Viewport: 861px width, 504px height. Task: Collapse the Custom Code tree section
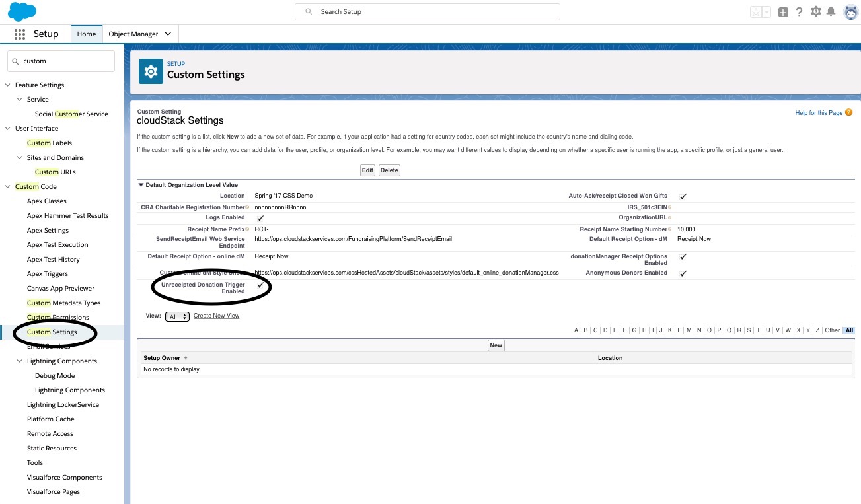pyautogui.click(x=8, y=186)
